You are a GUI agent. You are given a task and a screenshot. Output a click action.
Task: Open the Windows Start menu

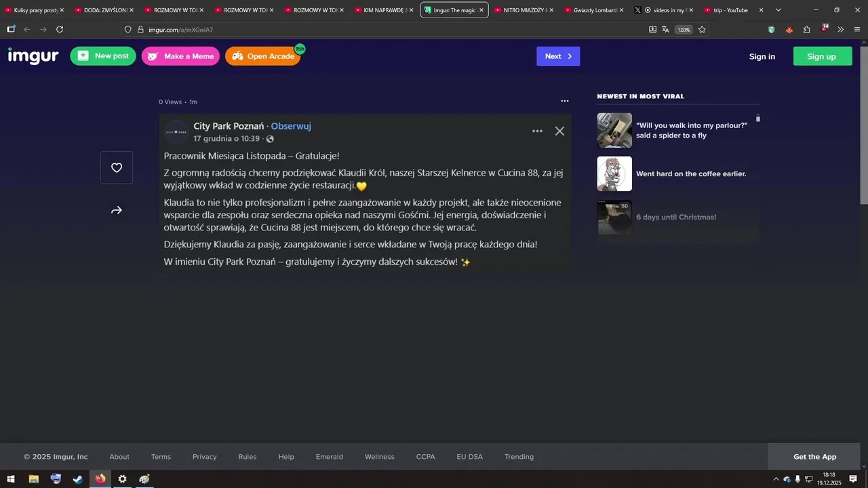[11, 479]
